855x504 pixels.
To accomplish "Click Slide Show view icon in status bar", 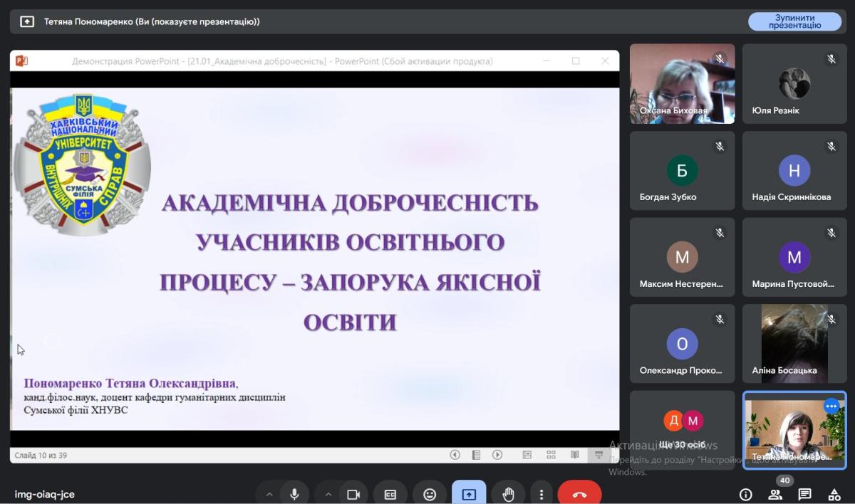I will coord(598,455).
